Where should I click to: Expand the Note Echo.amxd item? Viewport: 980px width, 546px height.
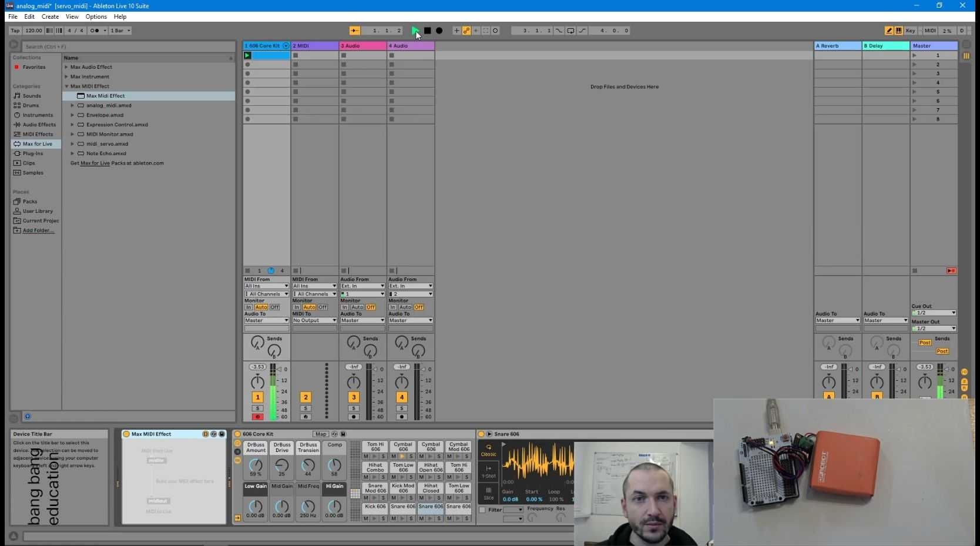[72, 153]
